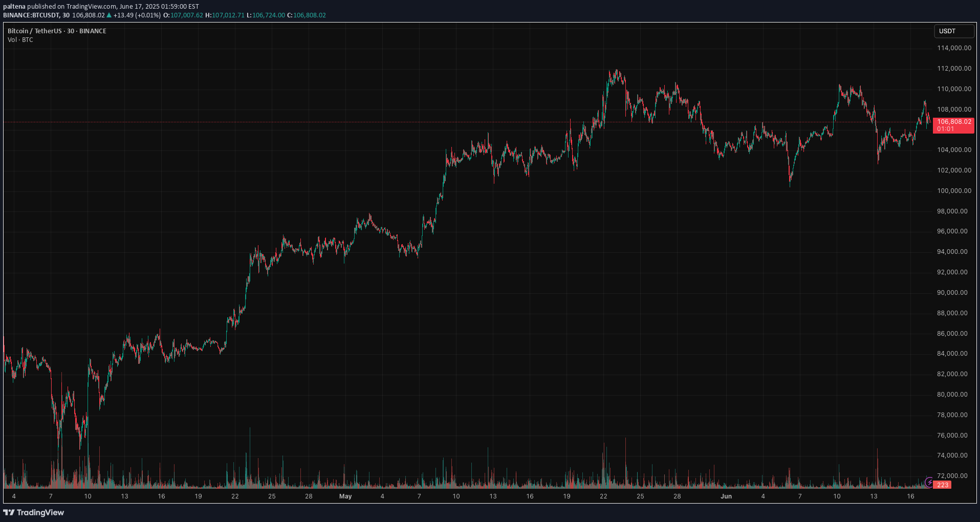The image size is (980, 522).
Task: Click the 90,000.00 price axis label
Action: coord(952,293)
